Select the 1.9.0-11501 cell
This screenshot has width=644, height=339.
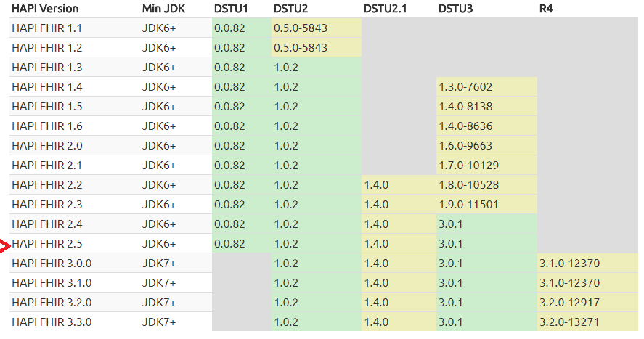tap(468, 204)
